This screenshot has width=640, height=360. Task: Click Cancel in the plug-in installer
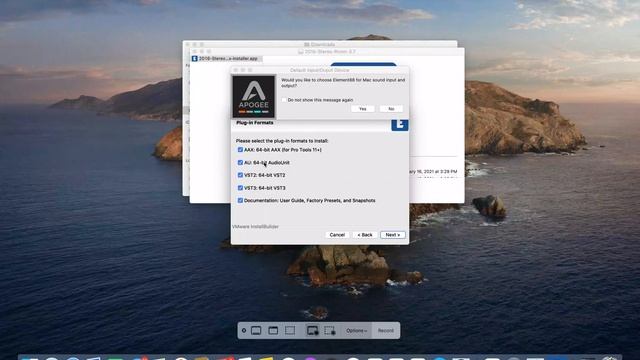click(337, 235)
